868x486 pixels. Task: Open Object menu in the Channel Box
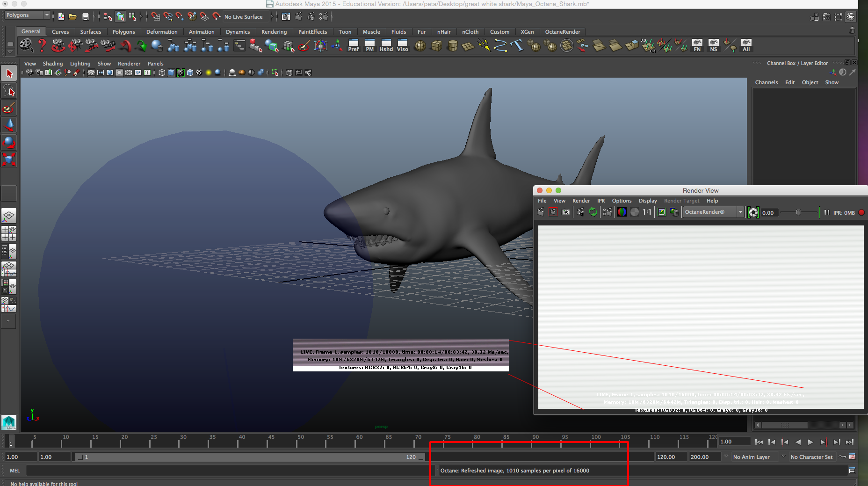(x=810, y=82)
